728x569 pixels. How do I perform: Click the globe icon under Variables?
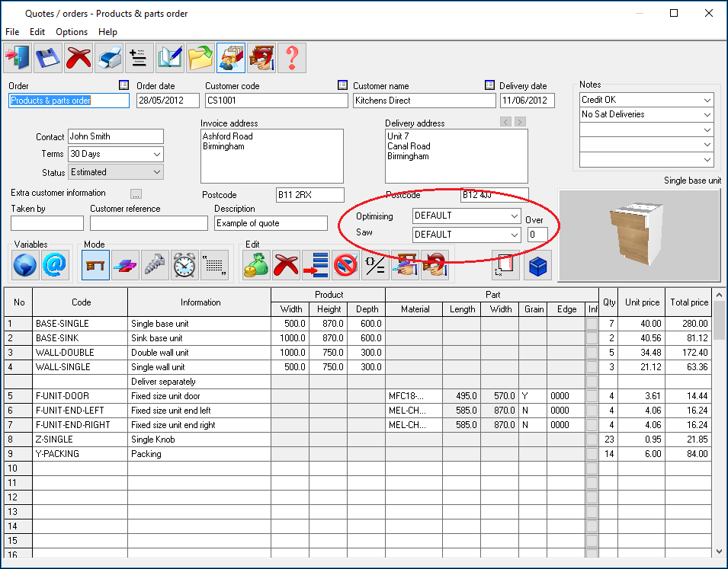point(24,265)
